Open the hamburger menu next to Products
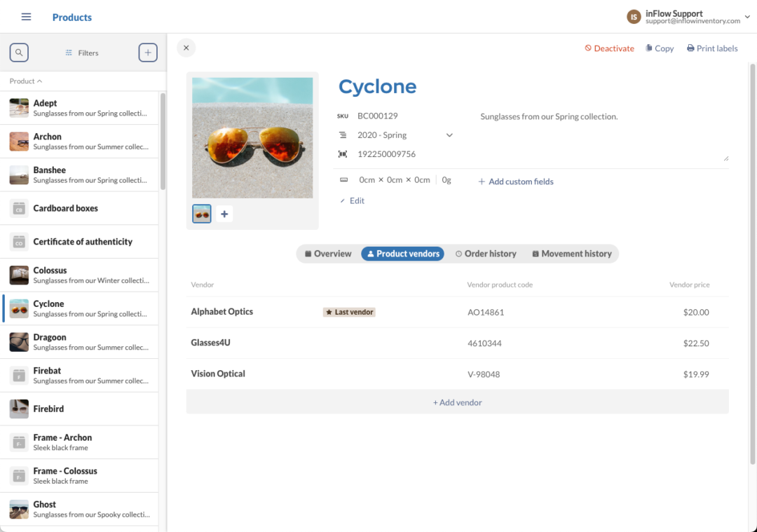The width and height of the screenshot is (757, 532). [x=26, y=17]
